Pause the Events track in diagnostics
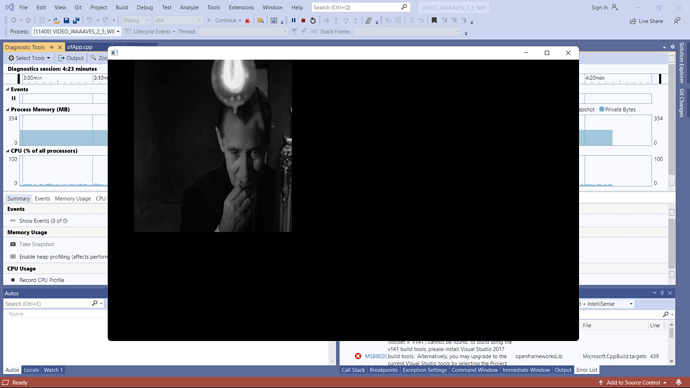The height and width of the screenshot is (388, 690). click(14, 98)
